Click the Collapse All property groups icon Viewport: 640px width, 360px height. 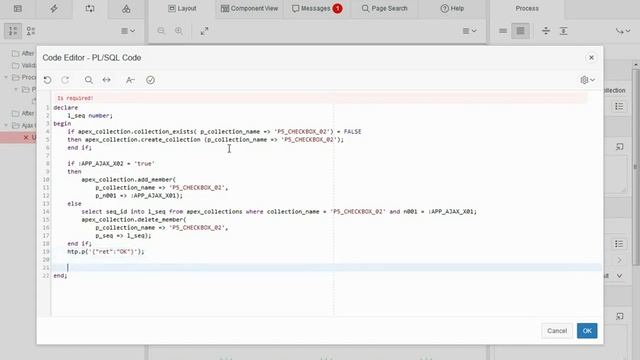(x=546, y=31)
